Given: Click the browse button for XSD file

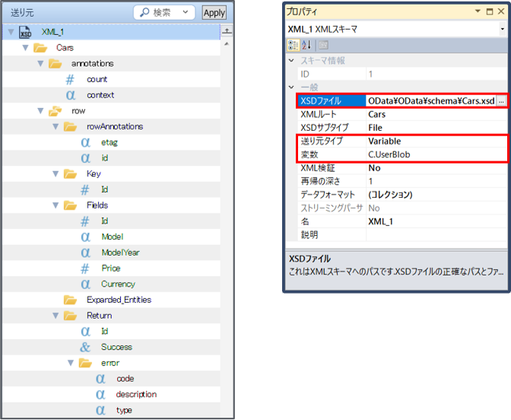Looking at the screenshot, I should [x=501, y=101].
